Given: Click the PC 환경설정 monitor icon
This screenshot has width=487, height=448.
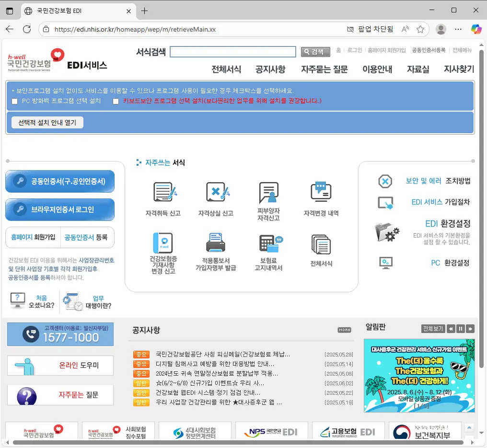Looking at the screenshot, I should point(386,263).
